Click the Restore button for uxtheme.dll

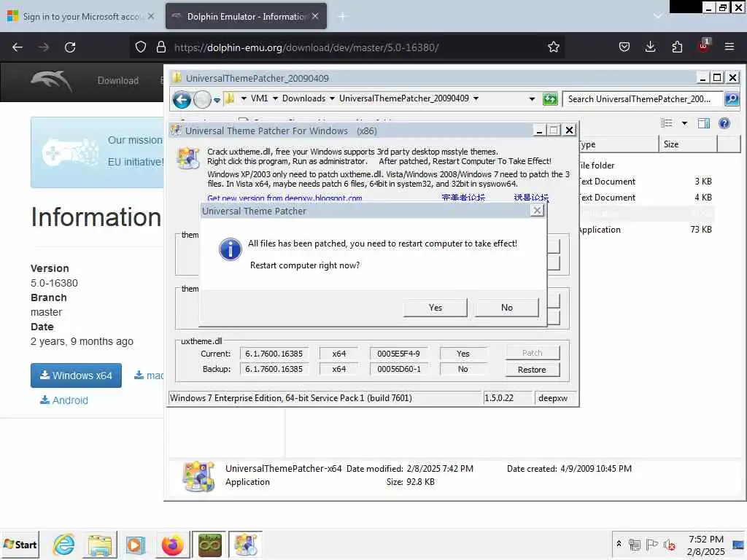pos(532,370)
